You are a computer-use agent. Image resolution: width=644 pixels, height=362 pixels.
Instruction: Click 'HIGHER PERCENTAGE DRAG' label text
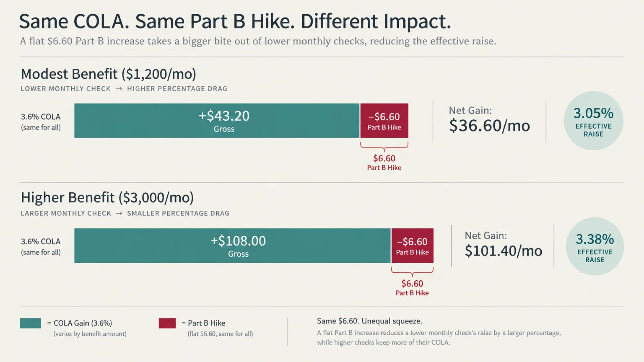tap(177, 89)
